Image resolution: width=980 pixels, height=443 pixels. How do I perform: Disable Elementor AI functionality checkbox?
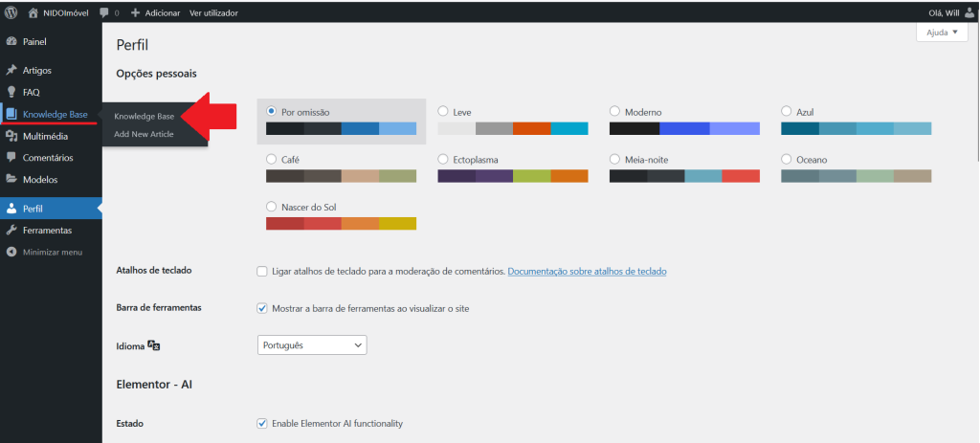(x=262, y=423)
